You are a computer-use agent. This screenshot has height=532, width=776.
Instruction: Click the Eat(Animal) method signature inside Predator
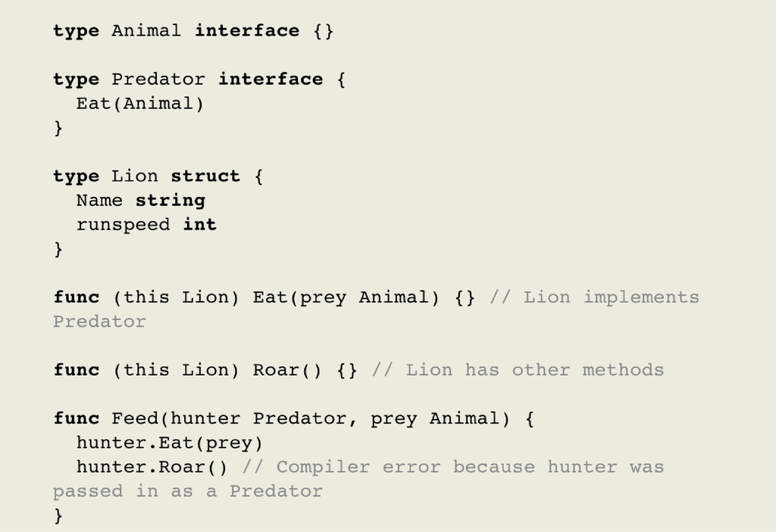[x=139, y=104]
